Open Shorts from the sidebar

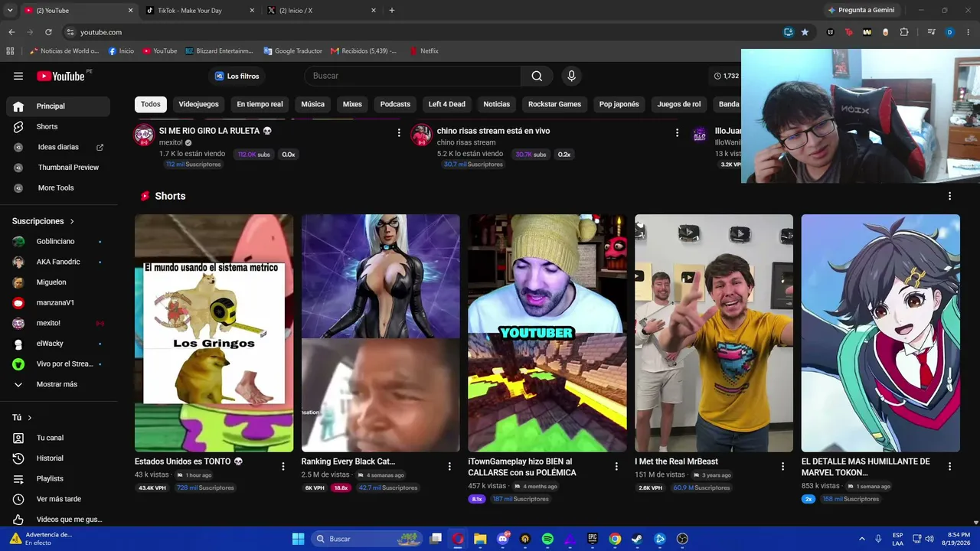coord(58,126)
